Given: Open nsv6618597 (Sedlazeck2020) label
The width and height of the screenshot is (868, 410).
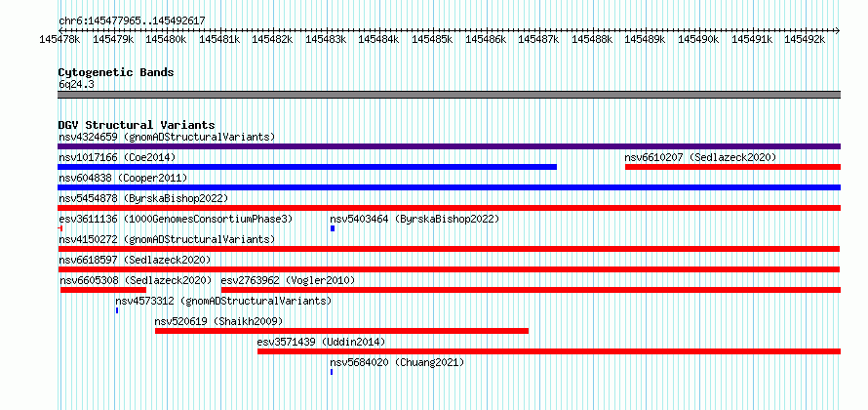Looking at the screenshot, I should pyautogui.click(x=135, y=260).
